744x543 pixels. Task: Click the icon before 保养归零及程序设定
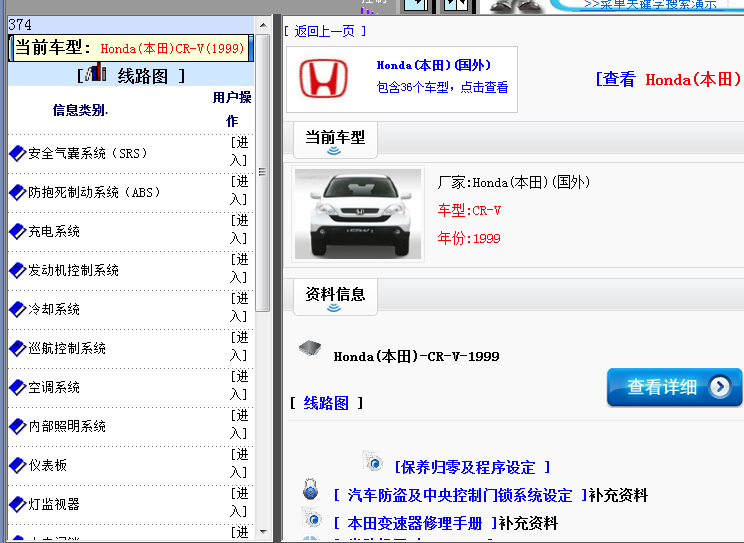pos(373,461)
